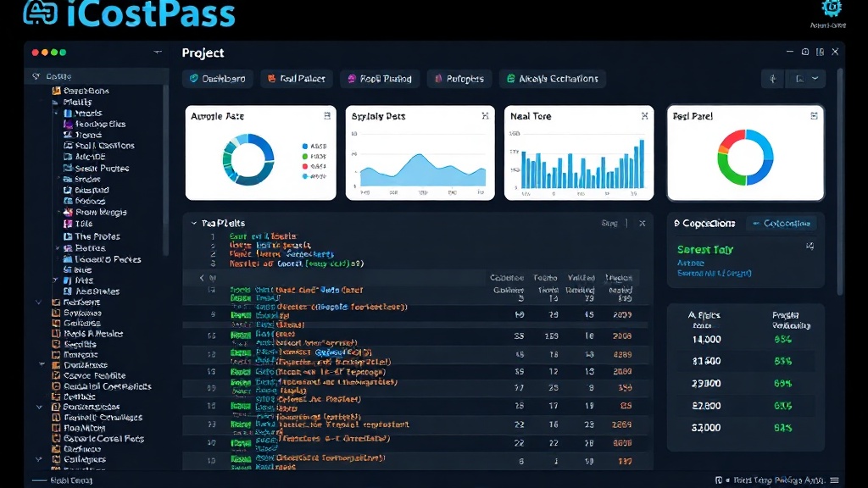868x488 pixels.
Task: Click the pin icon button right of the tab row
Action: pos(773,79)
